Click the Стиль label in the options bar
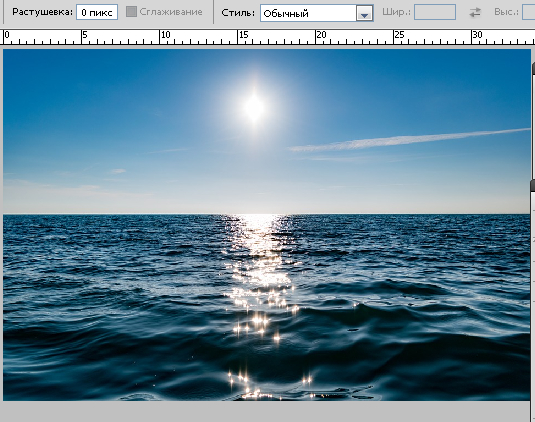Image resolution: width=535 pixels, height=422 pixels. pos(238,13)
